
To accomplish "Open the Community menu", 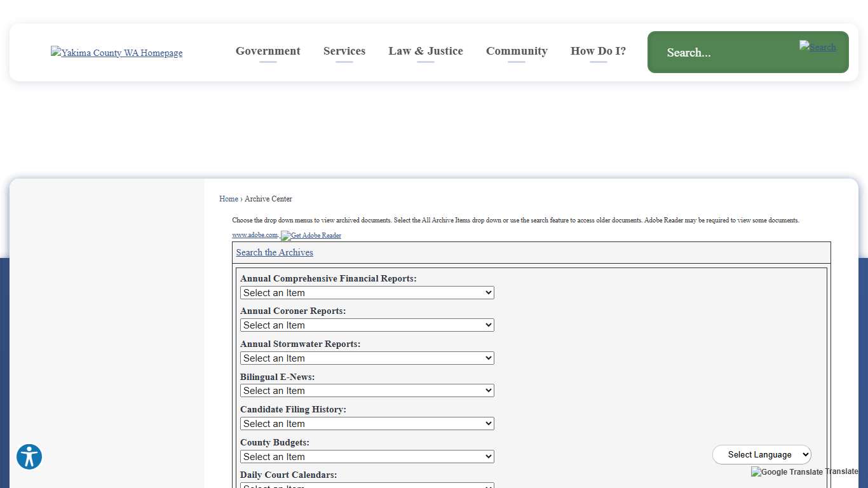I will coord(517,51).
